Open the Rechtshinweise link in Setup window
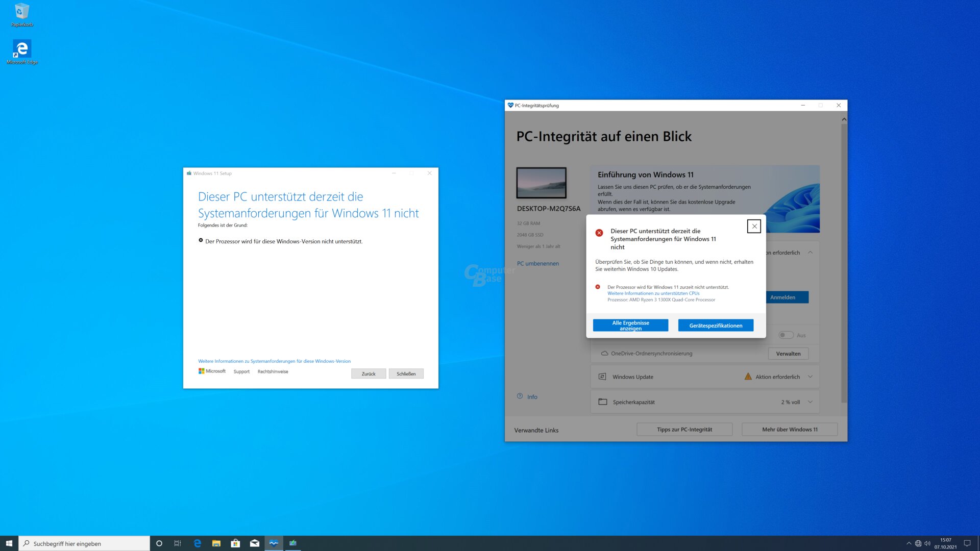This screenshot has width=980, height=551. (x=273, y=371)
